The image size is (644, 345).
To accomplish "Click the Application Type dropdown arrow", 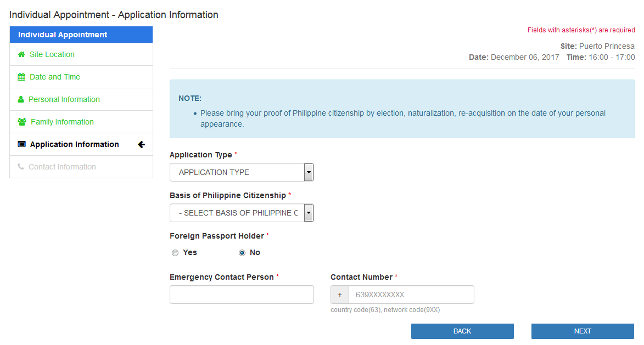I will (307, 172).
